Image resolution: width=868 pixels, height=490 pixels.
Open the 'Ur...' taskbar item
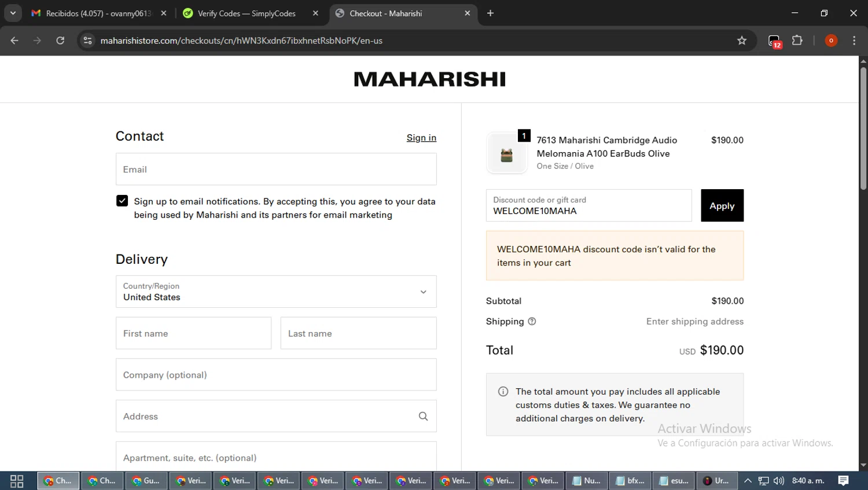[718, 481]
